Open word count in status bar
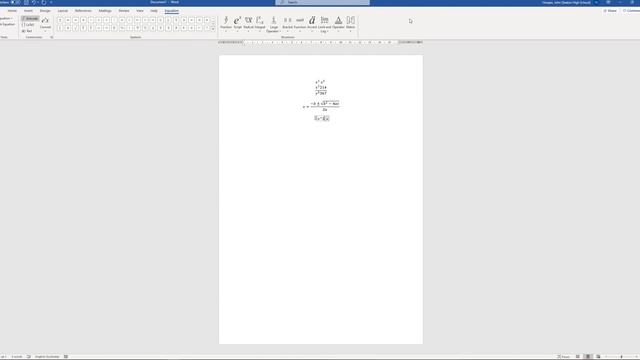The width and height of the screenshot is (640, 360). 17,356
